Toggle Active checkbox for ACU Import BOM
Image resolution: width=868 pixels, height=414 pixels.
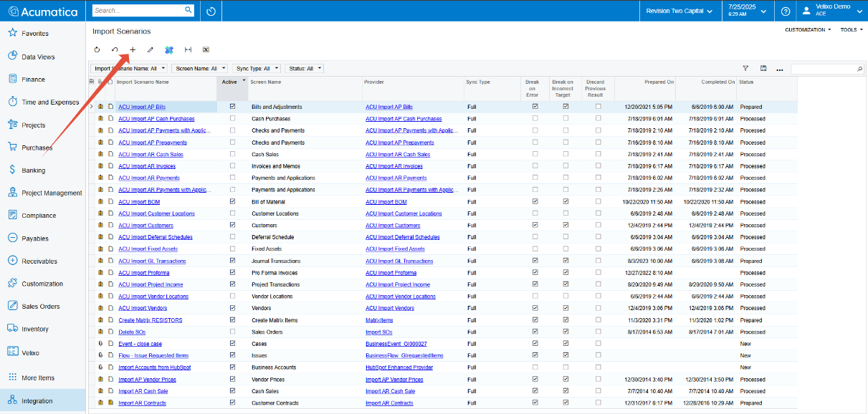coord(232,201)
